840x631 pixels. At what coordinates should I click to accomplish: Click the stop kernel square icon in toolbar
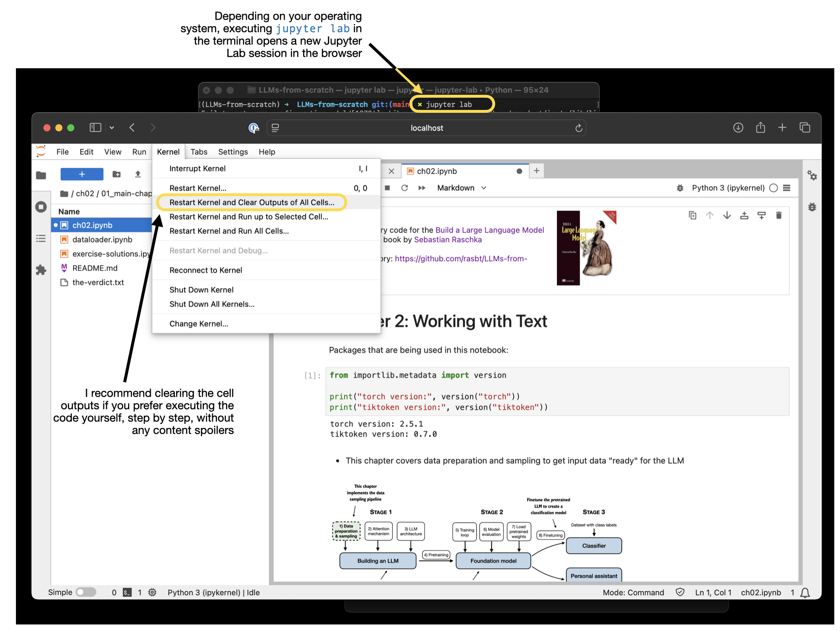[x=387, y=188]
